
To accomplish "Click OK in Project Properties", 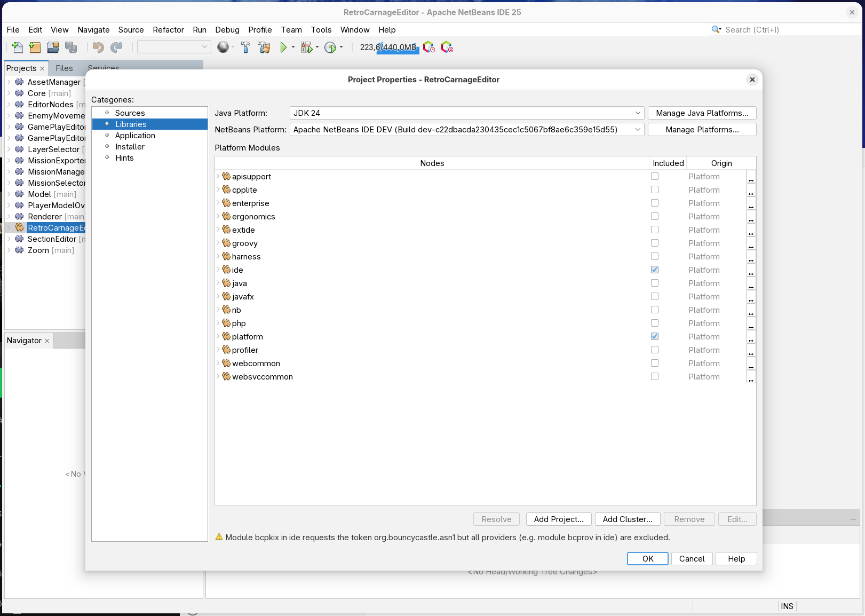I will coord(648,558).
